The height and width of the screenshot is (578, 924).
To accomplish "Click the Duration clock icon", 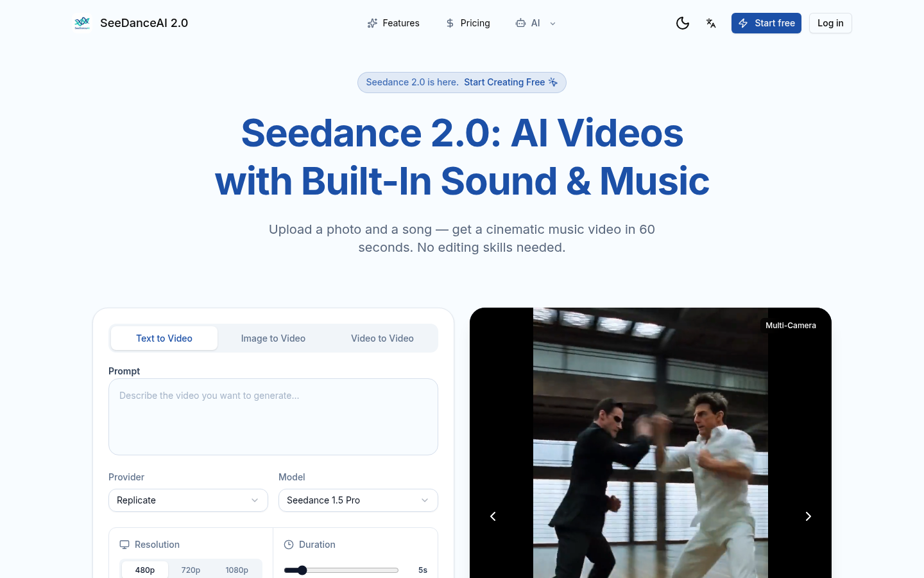I will click(289, 545).
